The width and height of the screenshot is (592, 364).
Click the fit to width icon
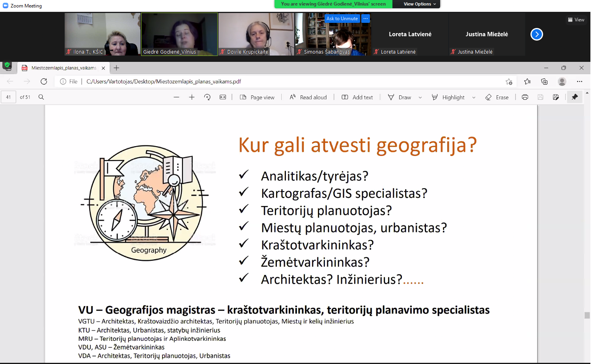[223, 97]
